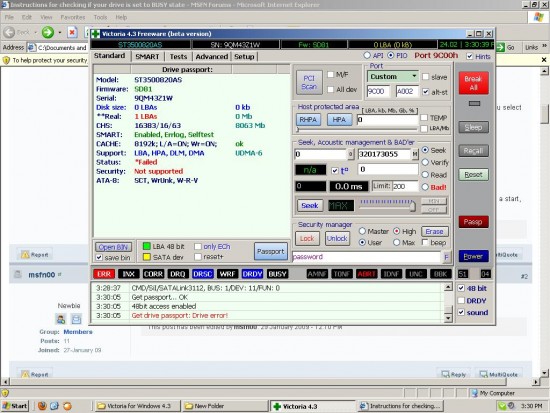The height and width of the screenshot is (413, 550).
Task: Click the Go arrow icon in Internet Explorer
Action: click(500, 47)
